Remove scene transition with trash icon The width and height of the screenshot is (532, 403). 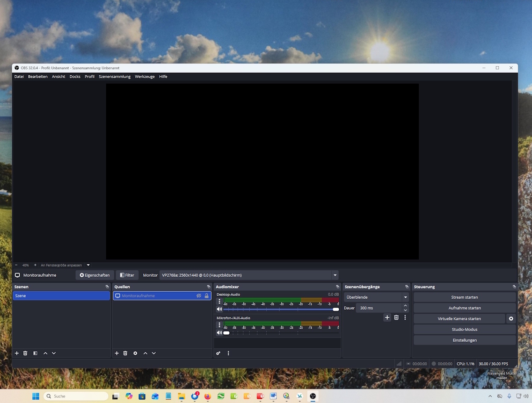(x=396, y=317)
